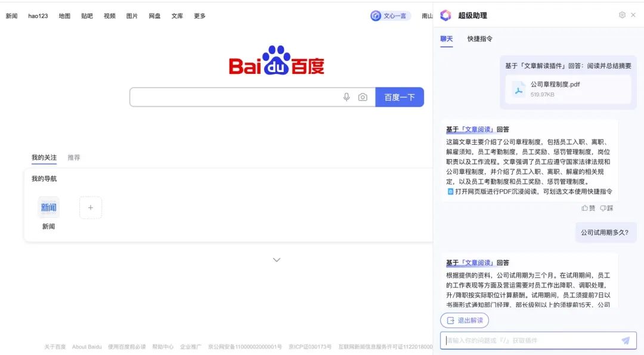
Task: Click the 阅读并总结摘要 message text
Action: tap(609, 66)
